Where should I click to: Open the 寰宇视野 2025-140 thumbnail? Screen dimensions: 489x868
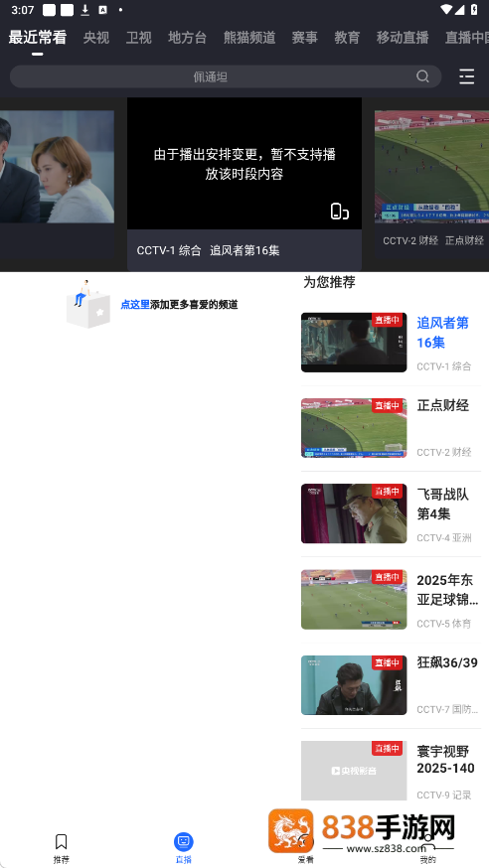pyautogui.click(x=354, y=771)
